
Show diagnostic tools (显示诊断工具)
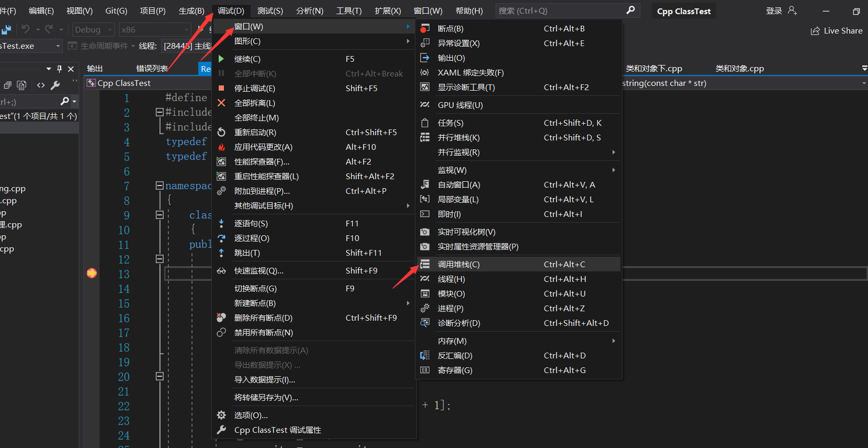coord(519,88)
